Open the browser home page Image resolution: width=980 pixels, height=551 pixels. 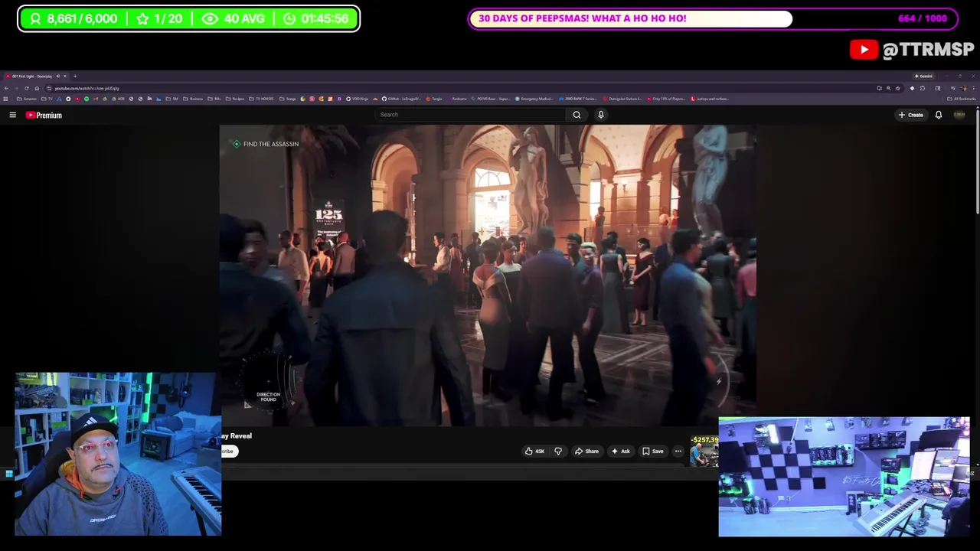pyautogui.click(x=37, y=88)
